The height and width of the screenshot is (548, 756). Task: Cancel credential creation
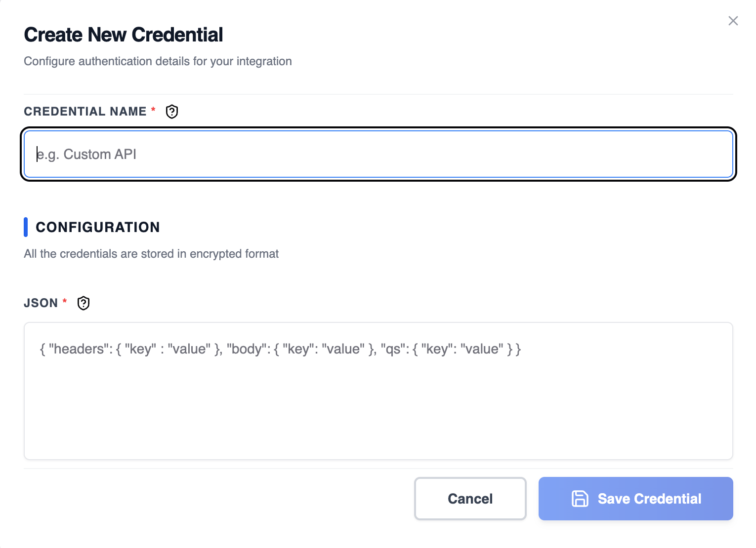click(470, 499)
